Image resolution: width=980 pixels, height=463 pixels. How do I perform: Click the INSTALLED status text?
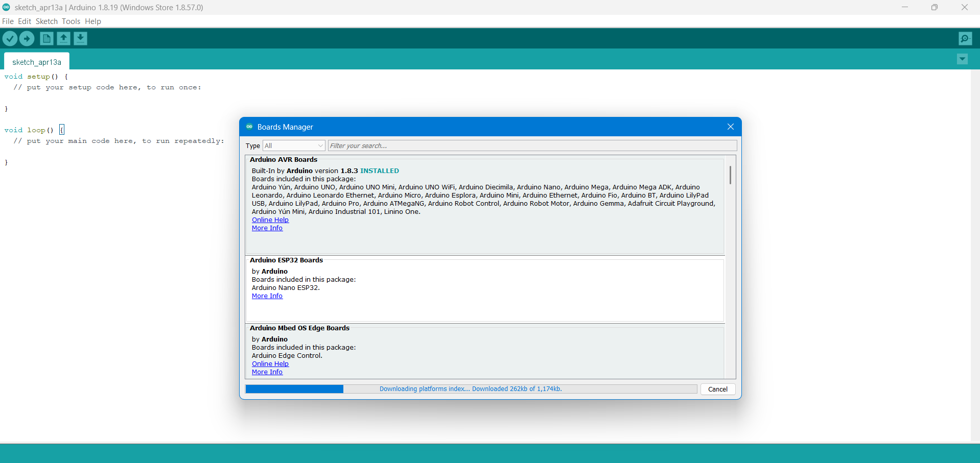(x=380, y=171)
